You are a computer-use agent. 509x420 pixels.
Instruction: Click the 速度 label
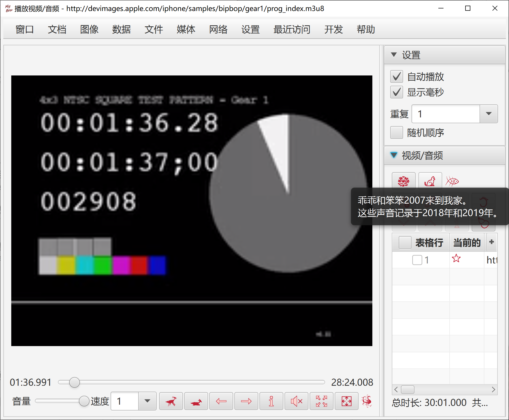[x=100, y=401]
